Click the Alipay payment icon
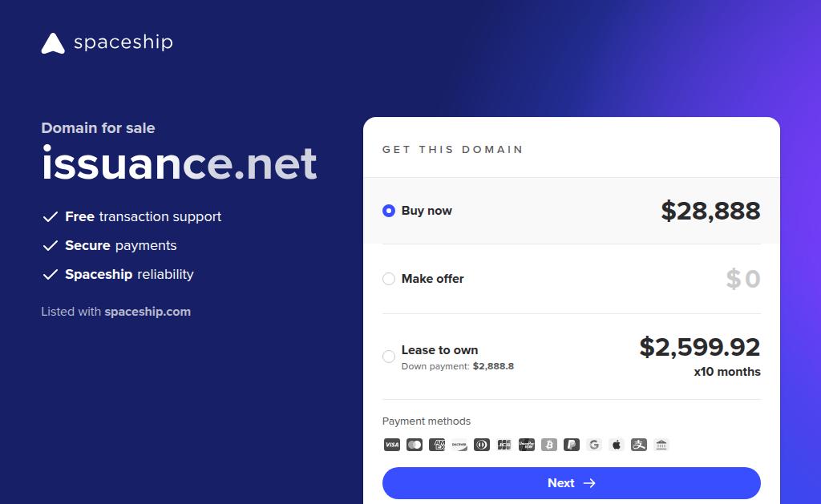 (x=639, y=445)
